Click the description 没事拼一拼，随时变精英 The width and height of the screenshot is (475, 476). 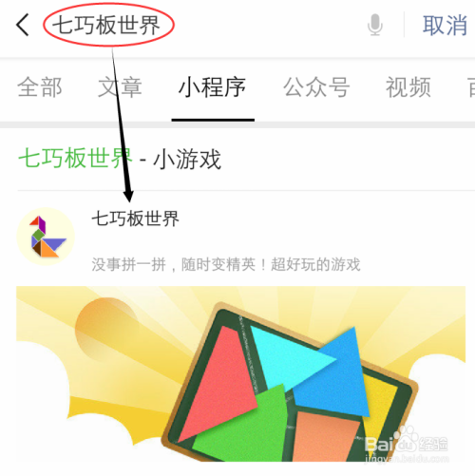(x=226, y=264)
